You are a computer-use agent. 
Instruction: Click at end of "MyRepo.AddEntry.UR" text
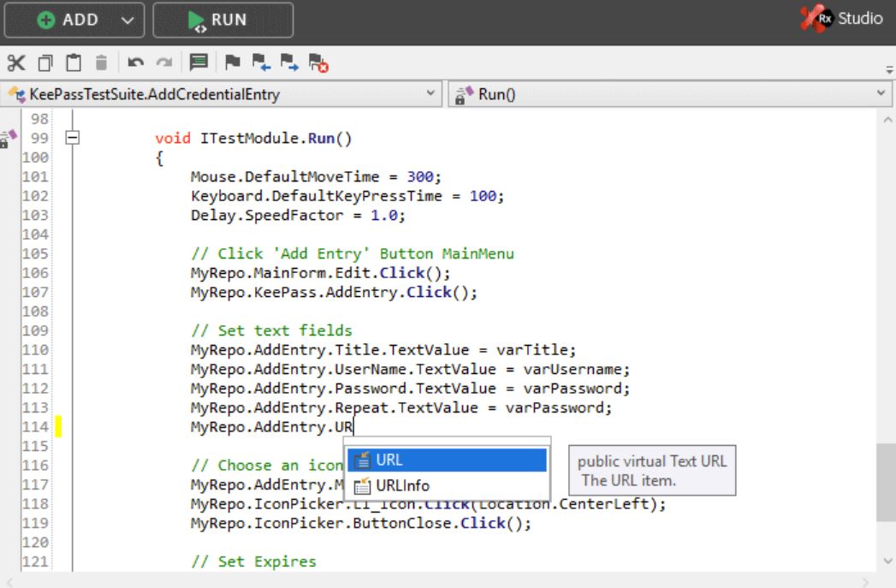click(x=353, y=427)
